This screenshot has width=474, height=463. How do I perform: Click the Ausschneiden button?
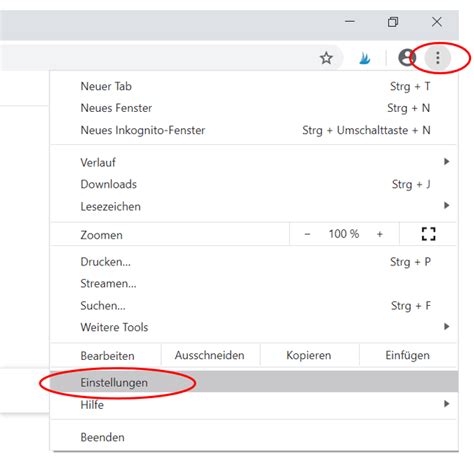click(210, 355)
